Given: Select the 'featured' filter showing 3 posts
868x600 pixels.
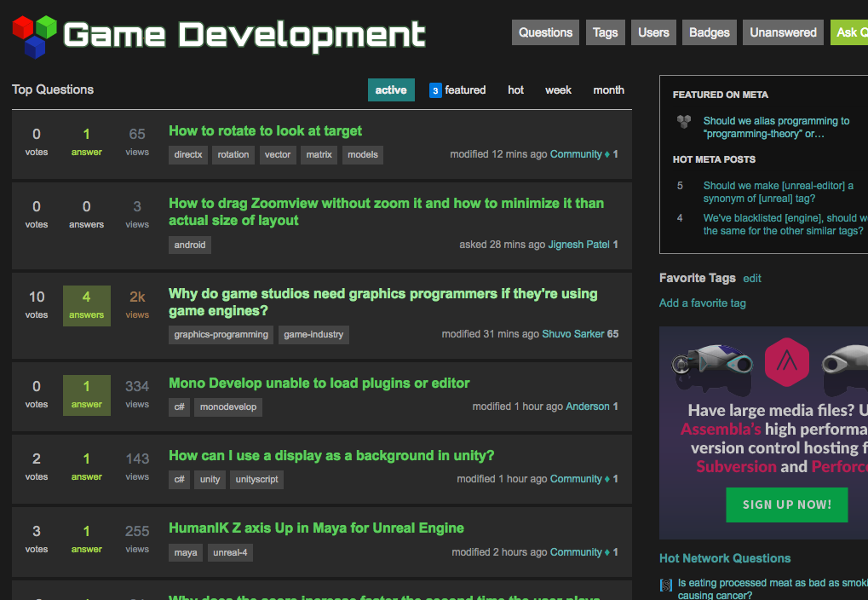Looking at the screenshot, I should pyautogui.click(x=464, y=89).
